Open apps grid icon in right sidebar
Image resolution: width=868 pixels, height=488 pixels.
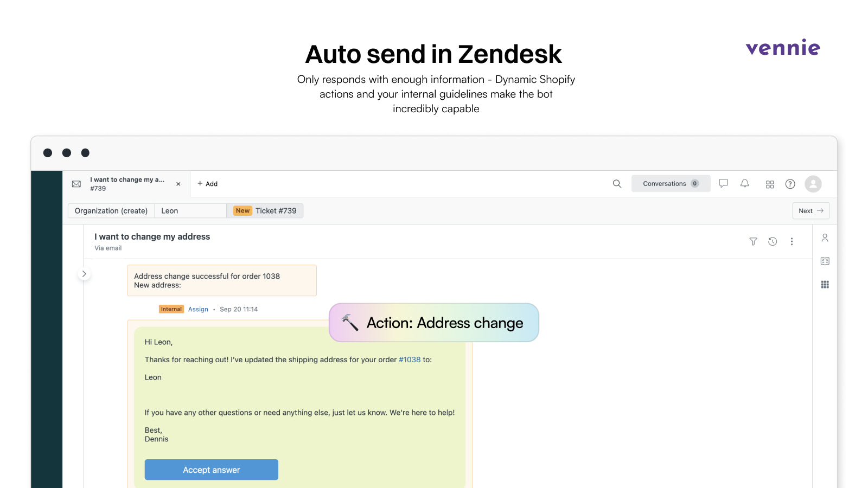(x=825, y=285)
